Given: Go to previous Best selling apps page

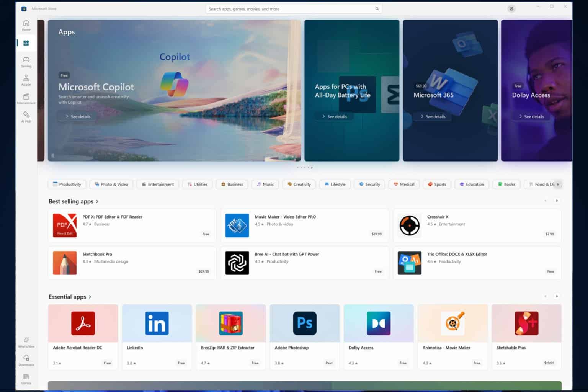Looking at the screenshot, I should (x=546, y=201).
